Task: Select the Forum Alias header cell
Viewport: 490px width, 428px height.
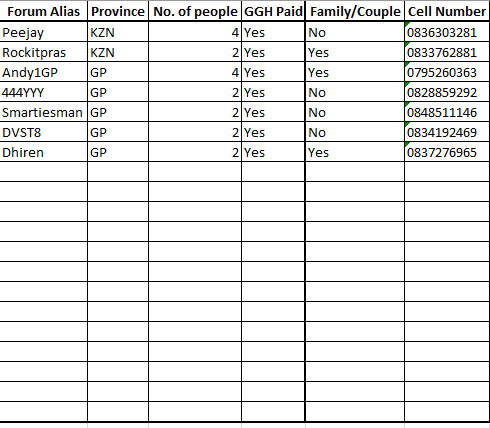Action: tap(43, 11)
